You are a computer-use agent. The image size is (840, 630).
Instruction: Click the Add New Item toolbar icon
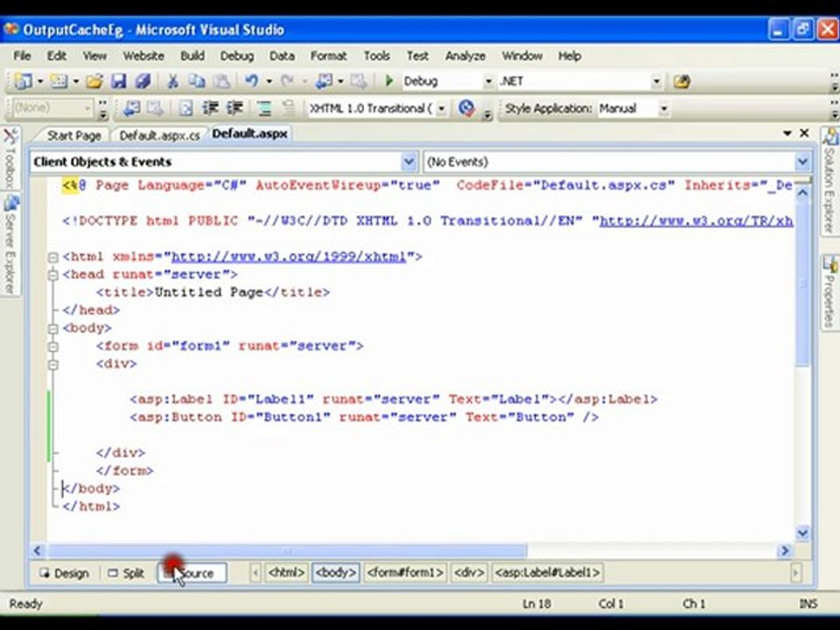(59, 81)
